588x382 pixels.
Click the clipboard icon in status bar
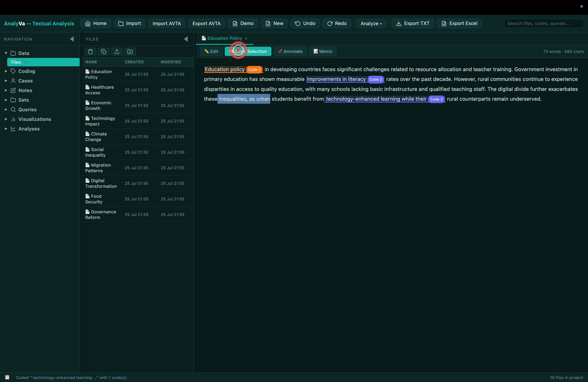coord(7,377)
